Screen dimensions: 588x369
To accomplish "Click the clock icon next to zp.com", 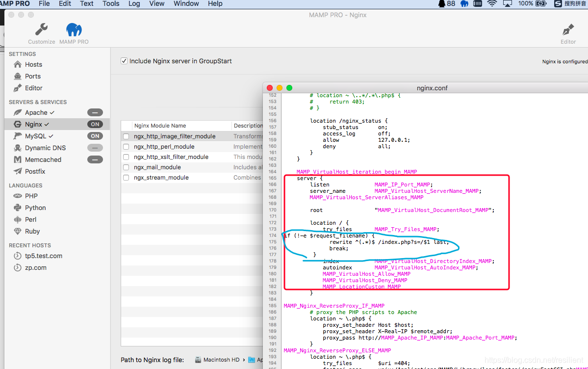I will coord(18,267).
